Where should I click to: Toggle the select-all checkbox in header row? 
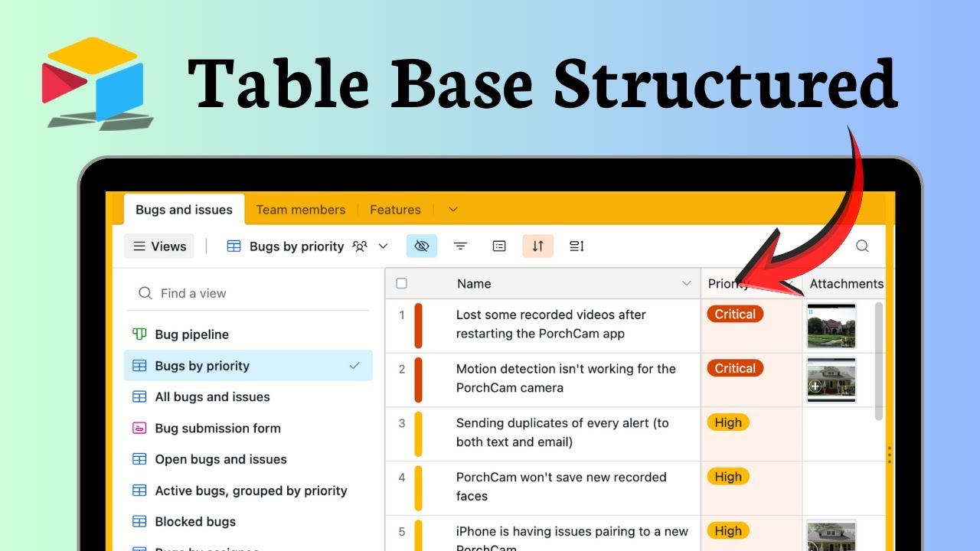[401, 284]
